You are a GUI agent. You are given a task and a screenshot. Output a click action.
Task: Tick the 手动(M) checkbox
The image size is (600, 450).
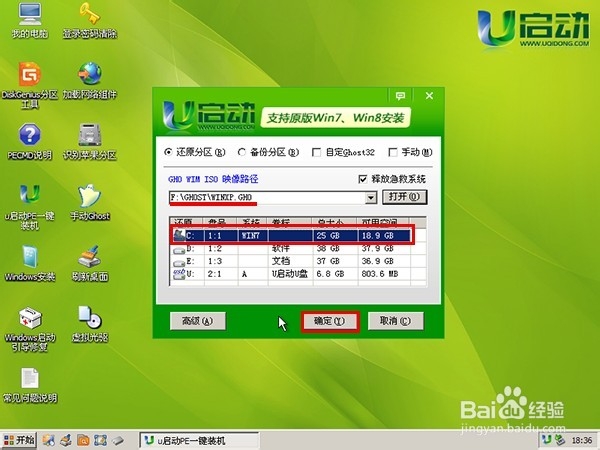(393, 153)
